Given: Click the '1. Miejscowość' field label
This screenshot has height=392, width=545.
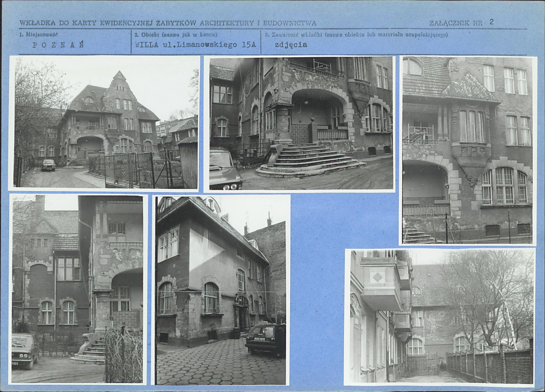Looking at the screenshot, I should [39, 34].
